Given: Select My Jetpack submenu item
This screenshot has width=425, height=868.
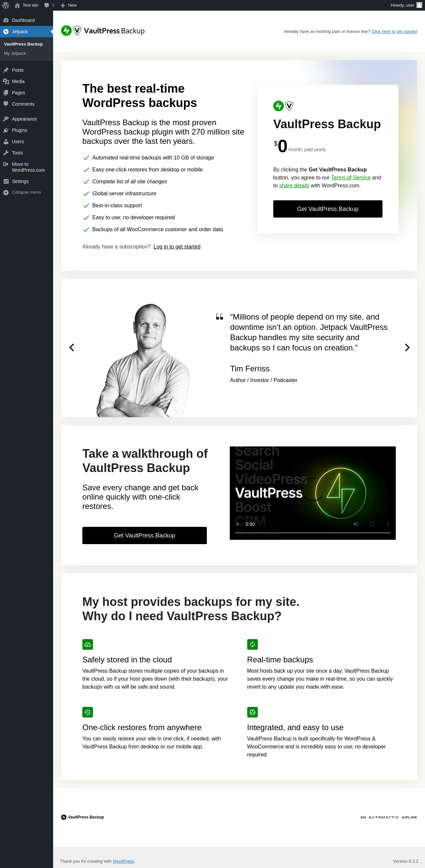Looking at the screenshot, I should pyautogui.click(x=15, y=53).
